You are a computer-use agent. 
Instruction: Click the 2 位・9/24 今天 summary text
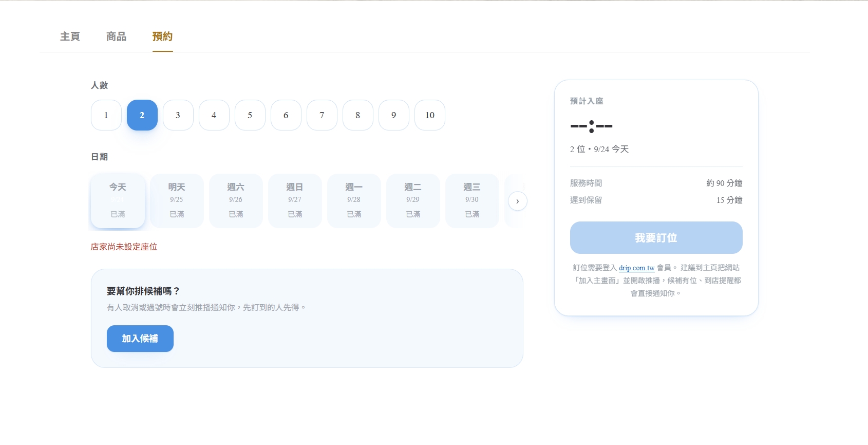point(599,149)
